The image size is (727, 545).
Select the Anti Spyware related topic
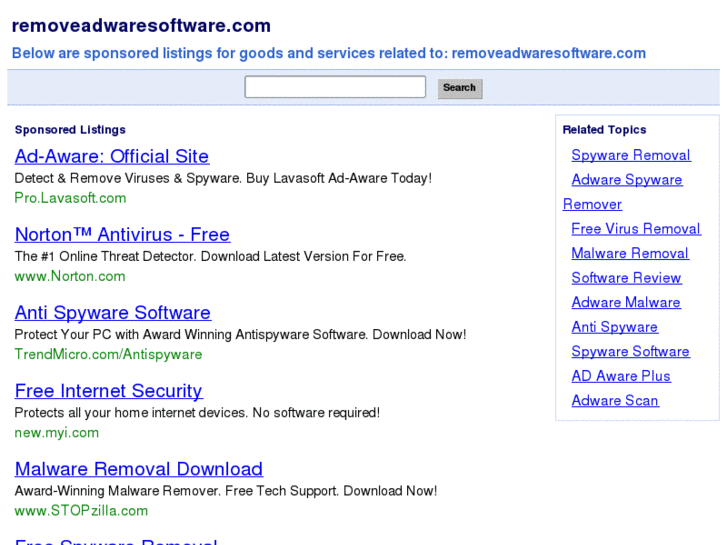[x=615, y=327]
